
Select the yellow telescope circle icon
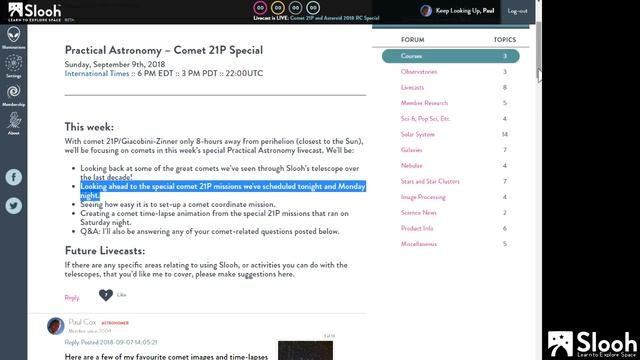click(x=278, y=8)
